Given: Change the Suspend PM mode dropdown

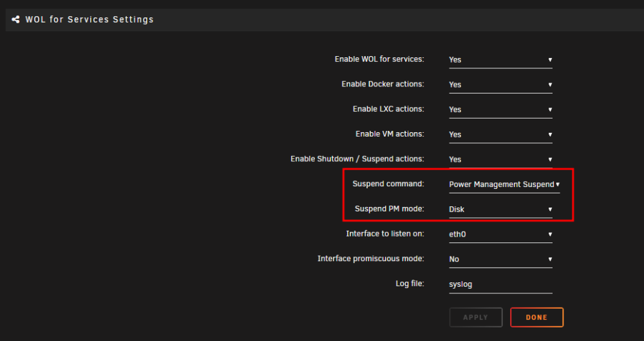Looking at the screenshot, I should pyautogui.click(x=500, y=209).
